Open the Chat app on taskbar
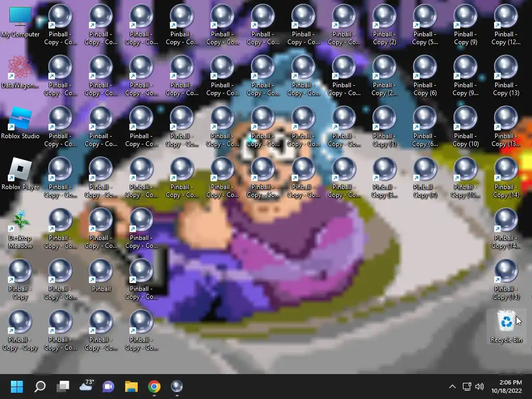 coord(108,386)
